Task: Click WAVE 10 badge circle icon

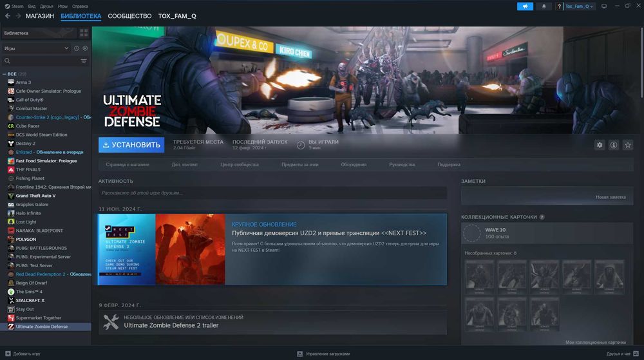Action: [471, 232]
